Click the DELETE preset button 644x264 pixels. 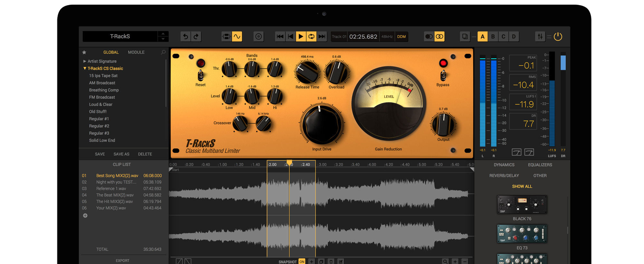(145, 154)
